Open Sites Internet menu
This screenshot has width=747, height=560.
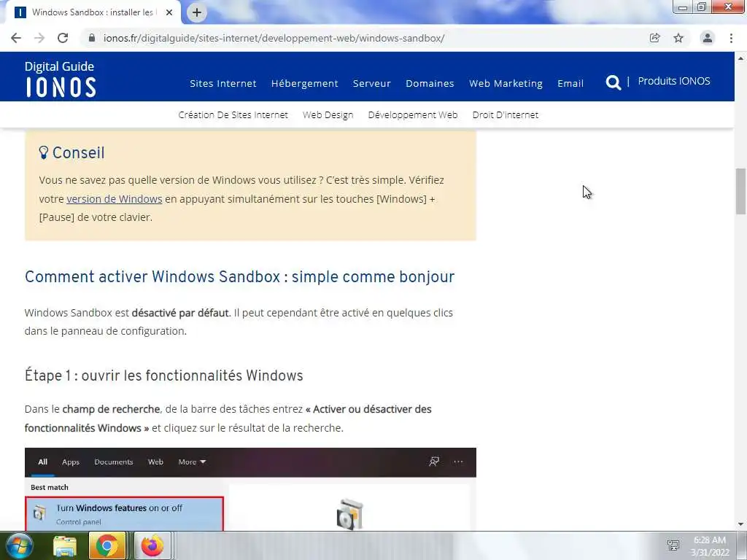(x=223, y=83)
